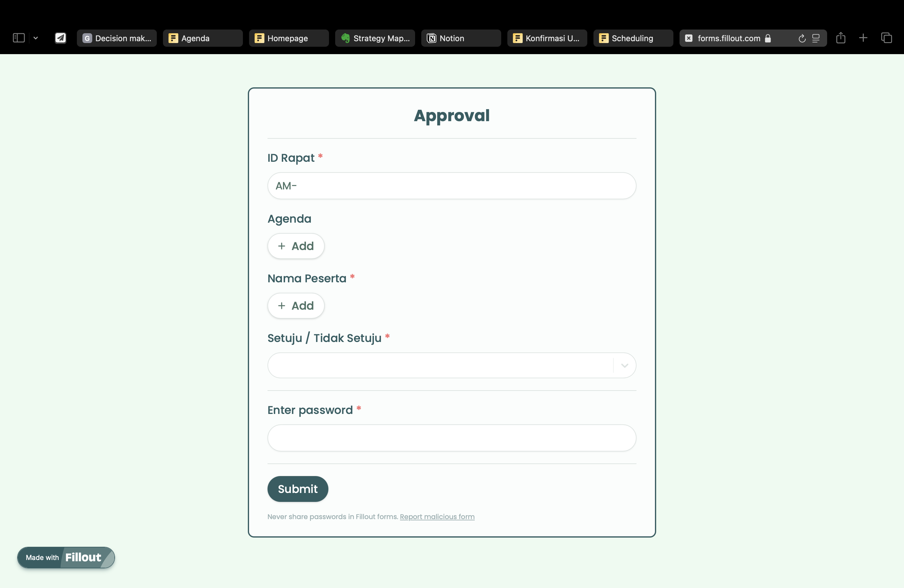Image resolution: width=904 pixels, height=588 pixels.
Task: Click the Setuju / Tidak Setuju select box
Action: 452,365
